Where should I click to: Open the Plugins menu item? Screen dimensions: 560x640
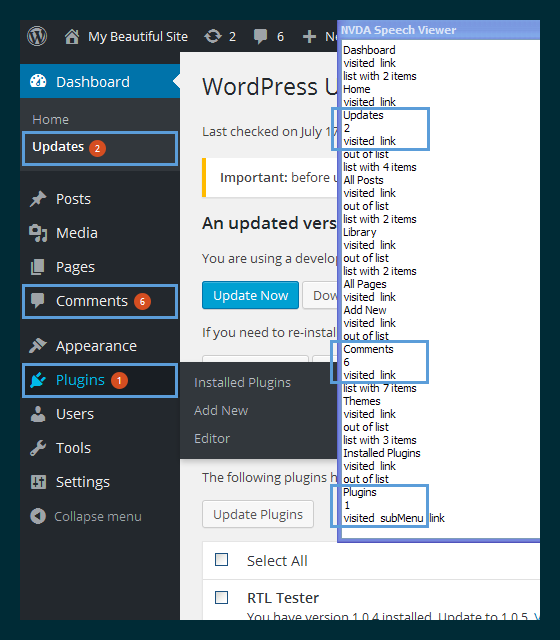[x=100, y=380]
